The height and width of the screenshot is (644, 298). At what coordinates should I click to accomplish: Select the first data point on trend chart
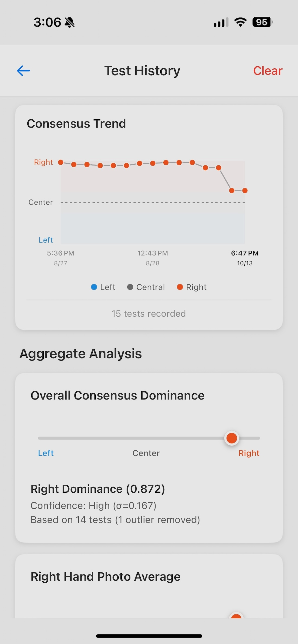tap(61, 162)
